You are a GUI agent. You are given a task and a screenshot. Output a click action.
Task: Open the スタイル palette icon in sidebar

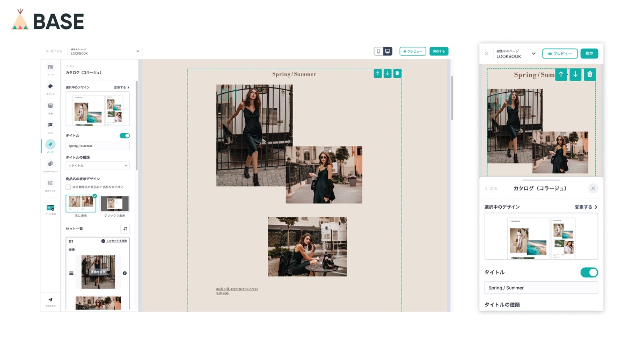coord(50,86)
